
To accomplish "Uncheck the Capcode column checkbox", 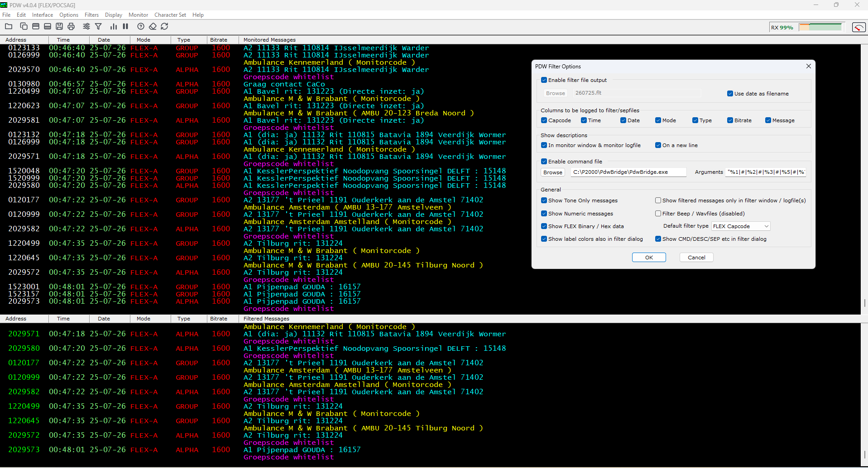I will click(544, 120).
